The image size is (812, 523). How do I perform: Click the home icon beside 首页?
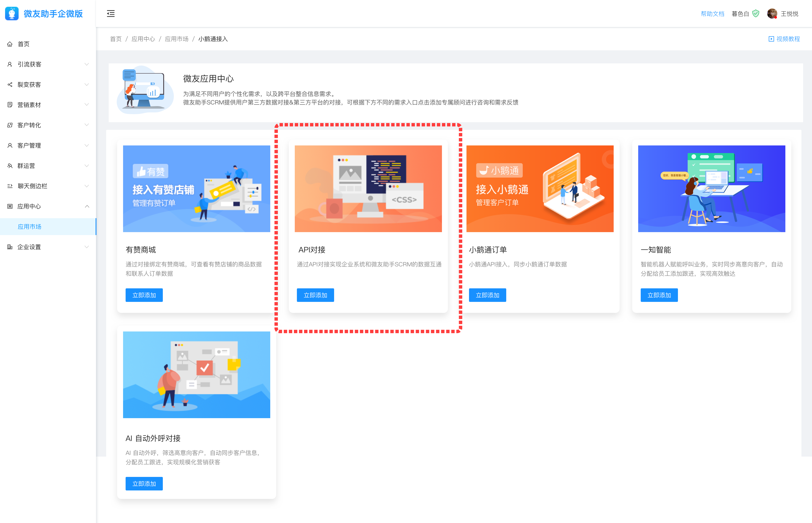[x=10, y=44]
